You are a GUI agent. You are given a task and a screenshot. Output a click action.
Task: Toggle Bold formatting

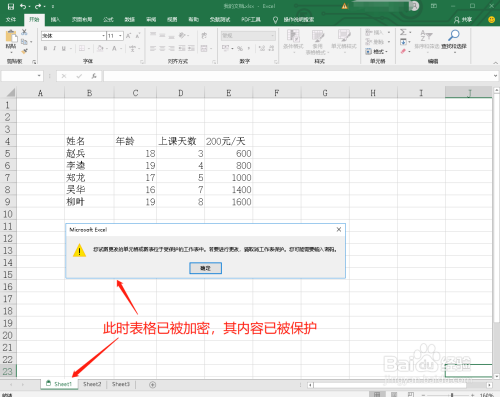click(x=45, y=49)
